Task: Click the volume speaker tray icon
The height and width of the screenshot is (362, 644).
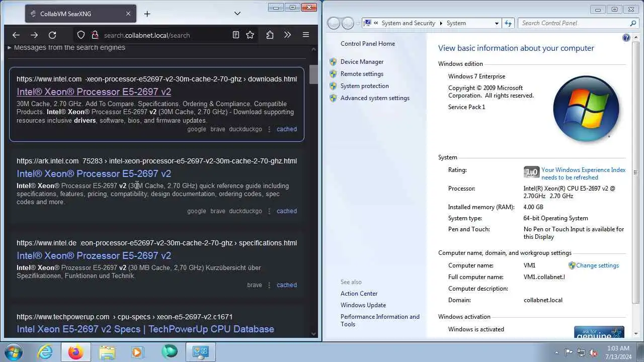Action: click(x=594, y=352)
